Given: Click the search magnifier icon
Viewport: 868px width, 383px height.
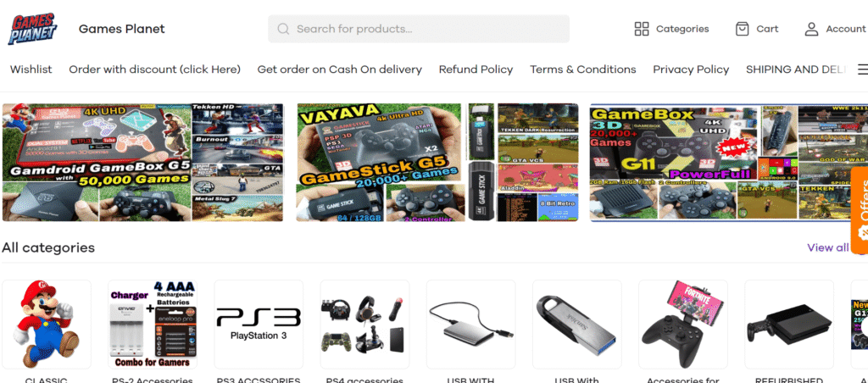Looking at the screenshot, I should coord(283,29).
